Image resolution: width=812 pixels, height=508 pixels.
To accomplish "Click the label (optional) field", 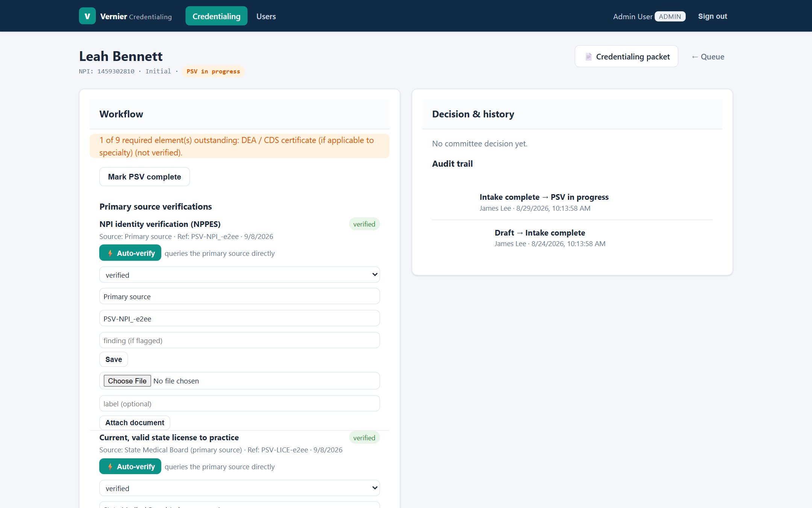I will click(x=239, y=403).
